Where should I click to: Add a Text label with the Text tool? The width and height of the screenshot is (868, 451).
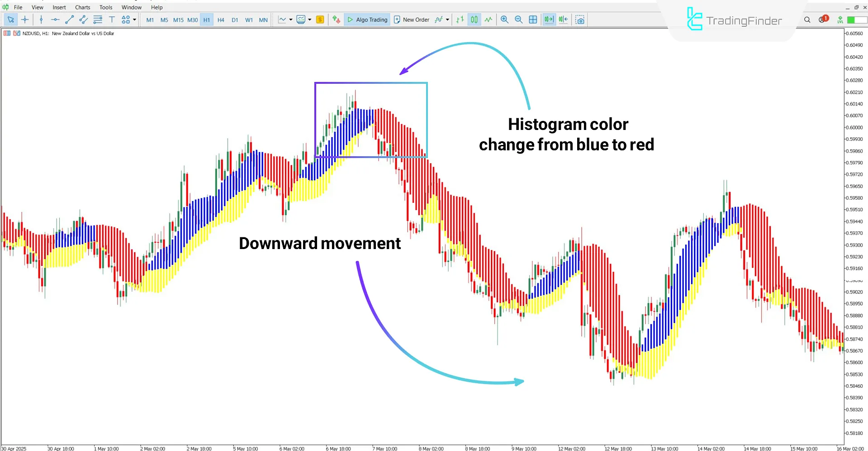[x=112, y=19]
